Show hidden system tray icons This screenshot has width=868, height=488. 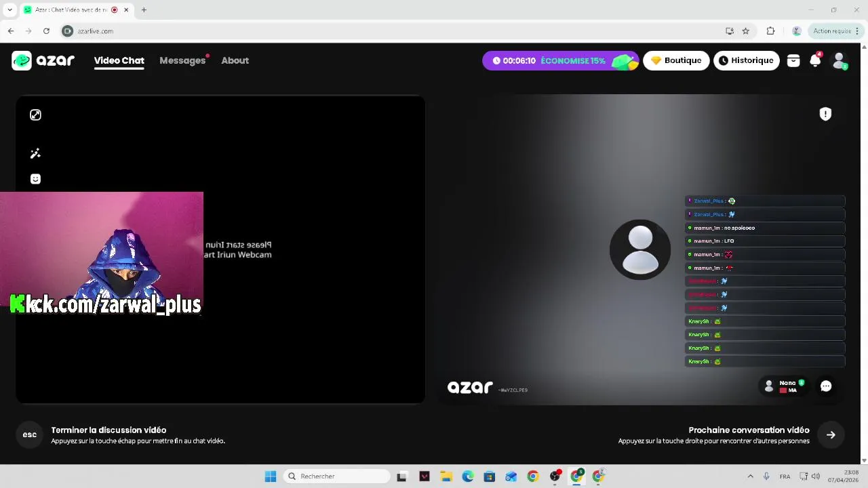[x=750, y=476]
